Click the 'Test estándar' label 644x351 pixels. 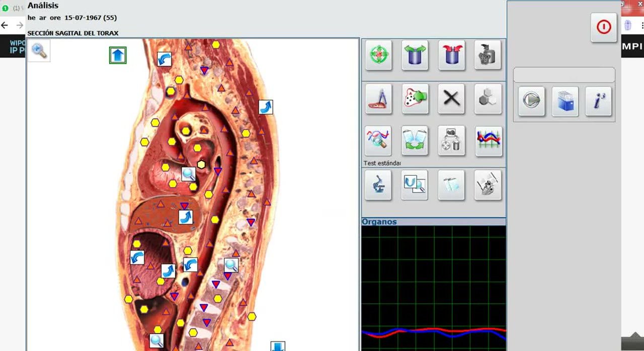[382, 163]
